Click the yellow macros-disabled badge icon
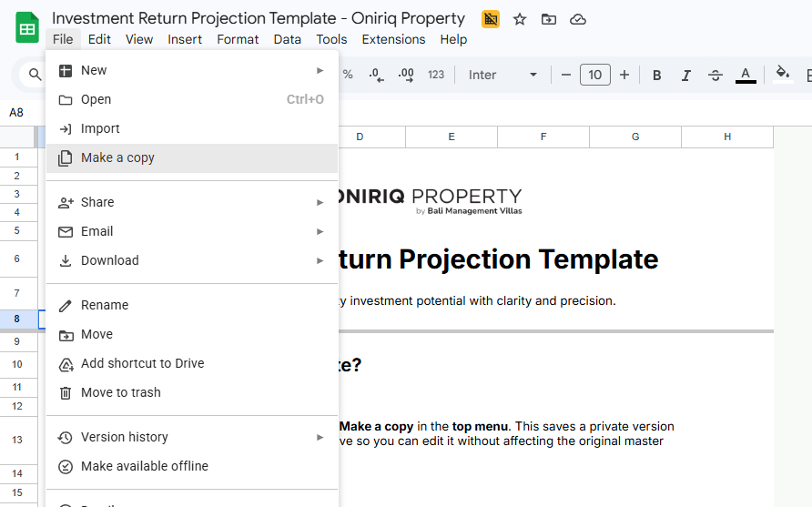The height and width of the screenshot is (507, 812). 491,20
